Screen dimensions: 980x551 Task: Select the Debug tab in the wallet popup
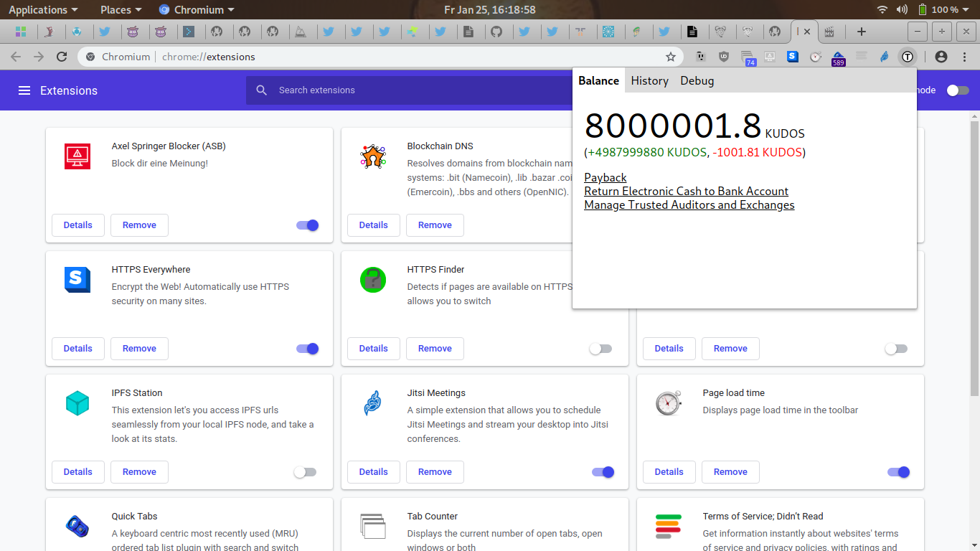[697, 80]
